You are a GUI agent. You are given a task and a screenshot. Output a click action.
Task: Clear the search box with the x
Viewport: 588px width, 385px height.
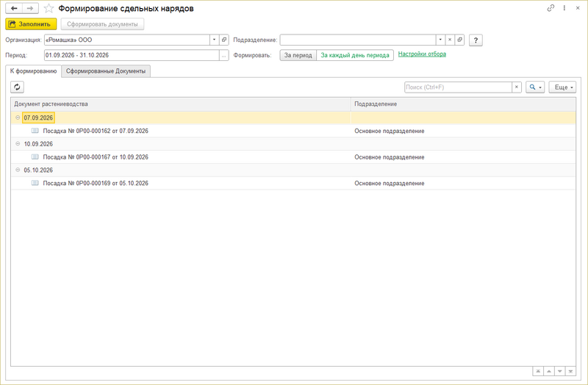(517, 87)
